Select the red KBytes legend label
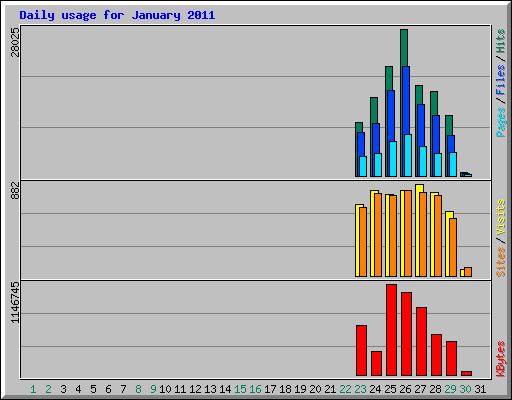Image resolution: width=512 pixels, height=400 pixels. click(x=500, y=359)
